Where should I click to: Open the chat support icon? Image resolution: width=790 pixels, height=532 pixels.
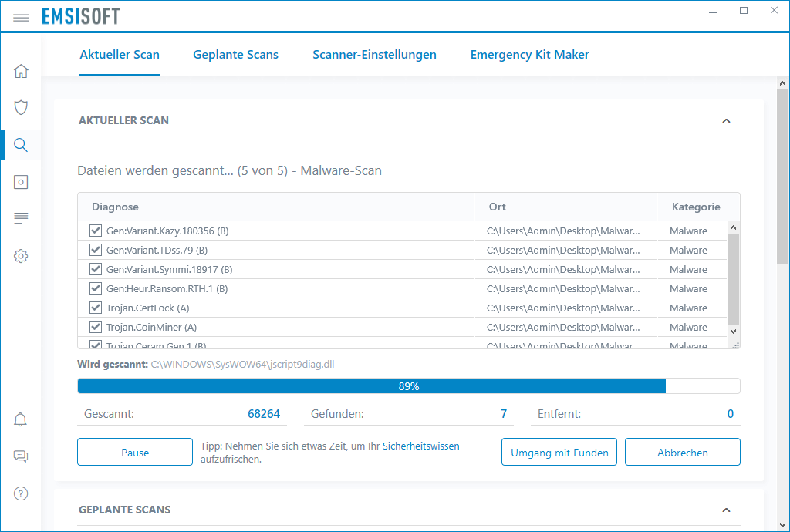[21, 456]
